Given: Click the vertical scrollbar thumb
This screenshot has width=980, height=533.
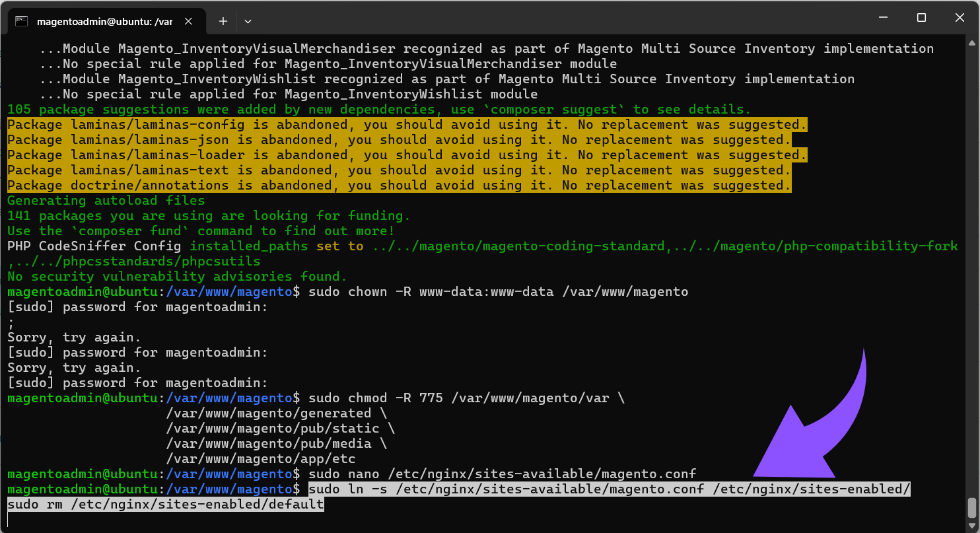Looking at the screenshot, I should (971, 508).
